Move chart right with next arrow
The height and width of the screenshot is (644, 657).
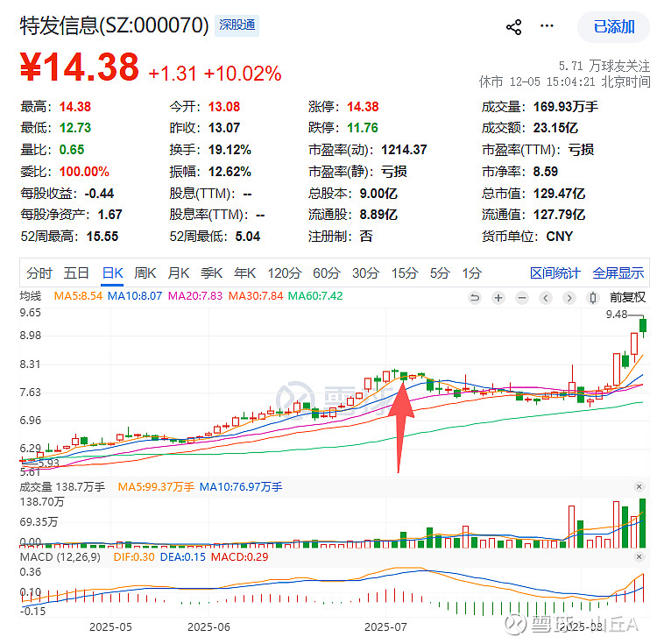tap(569, 298)
